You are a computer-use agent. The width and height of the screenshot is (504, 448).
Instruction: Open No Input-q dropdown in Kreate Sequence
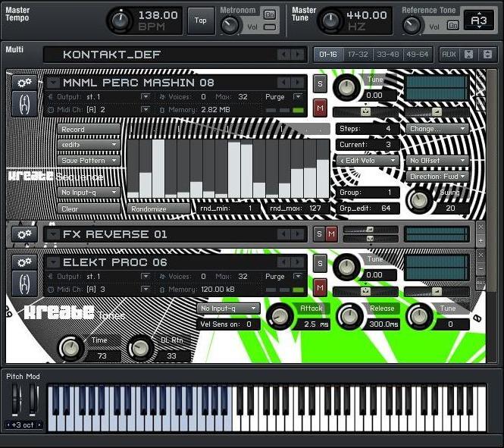pos(89,193)
